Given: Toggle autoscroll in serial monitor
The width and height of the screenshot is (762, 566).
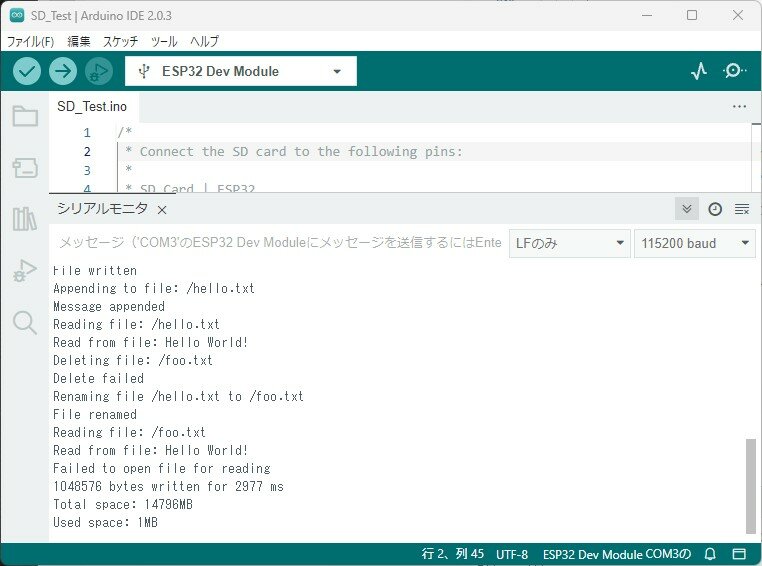Looking at the screenshot, I should point(686,209).
